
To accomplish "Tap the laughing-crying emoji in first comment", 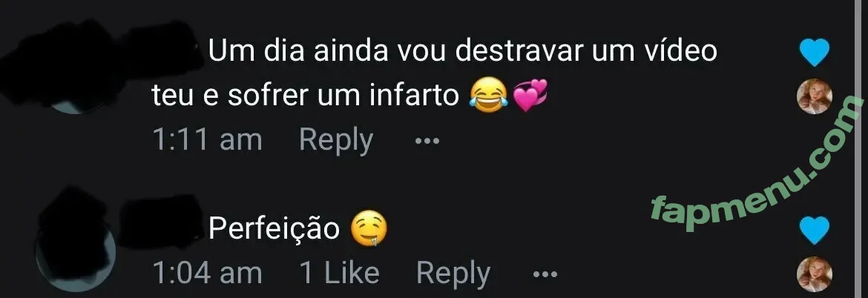I will click(487, 96).
